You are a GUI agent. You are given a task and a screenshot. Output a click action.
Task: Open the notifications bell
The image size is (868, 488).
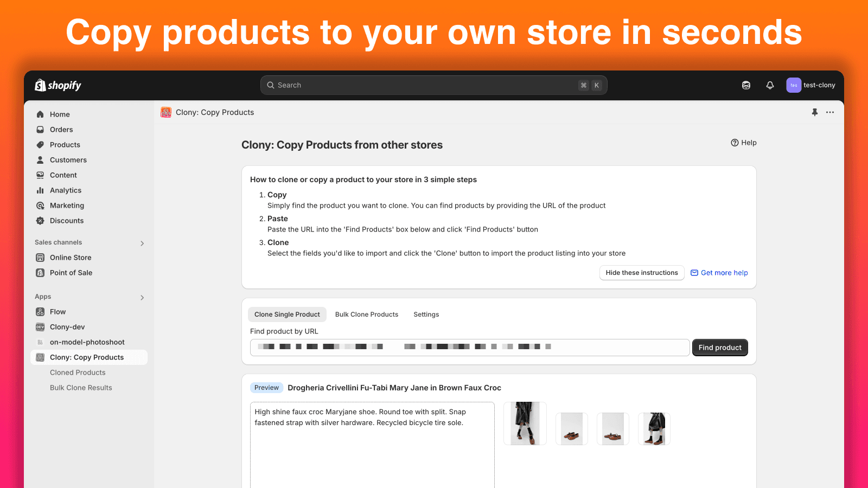click(x=770, y=85)
